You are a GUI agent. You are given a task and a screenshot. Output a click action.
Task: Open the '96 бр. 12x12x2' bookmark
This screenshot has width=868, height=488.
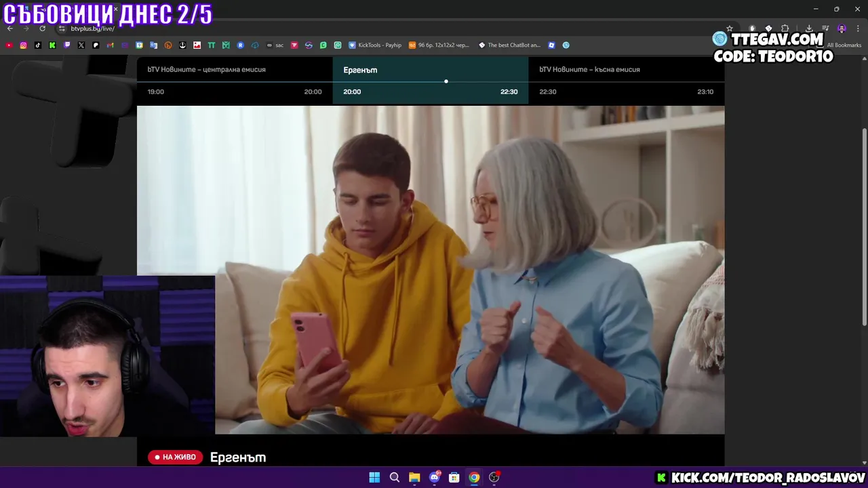439,45
